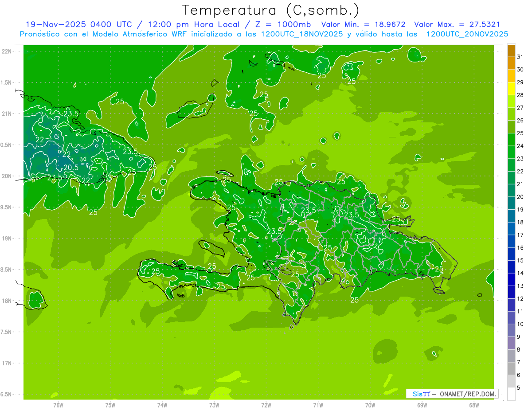
Task: Click the '20N' latitude label
Action: [7, 176]
